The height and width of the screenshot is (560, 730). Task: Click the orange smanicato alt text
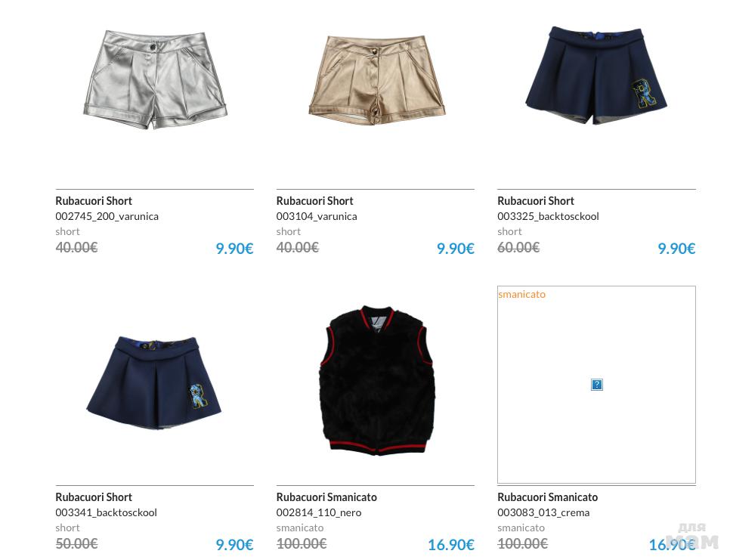[x=521, y=294]
